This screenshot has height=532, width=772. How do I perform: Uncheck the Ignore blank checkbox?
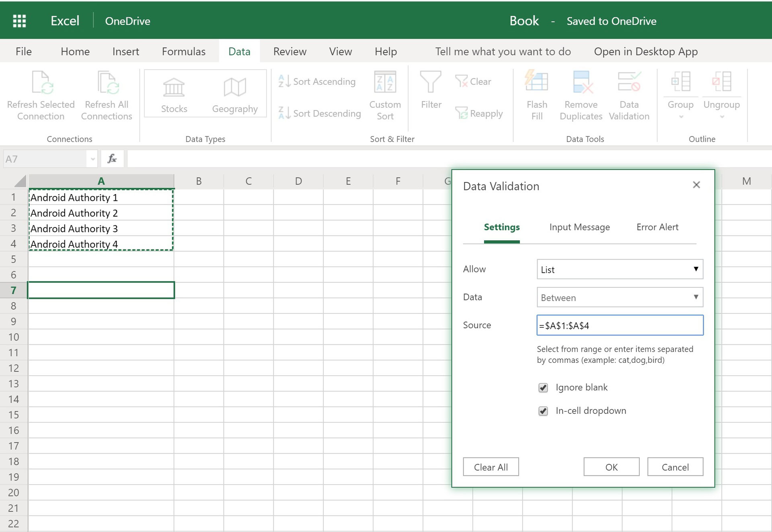(543, 388)
